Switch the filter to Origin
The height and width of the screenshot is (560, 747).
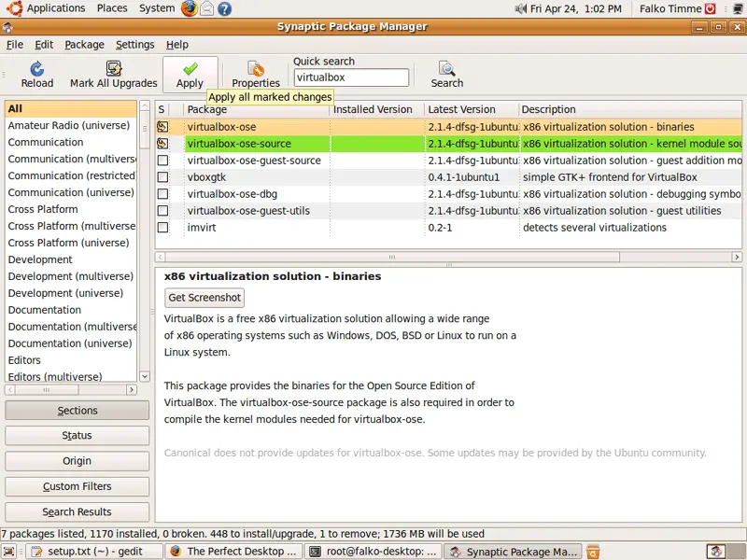click(x=77, y=461)
